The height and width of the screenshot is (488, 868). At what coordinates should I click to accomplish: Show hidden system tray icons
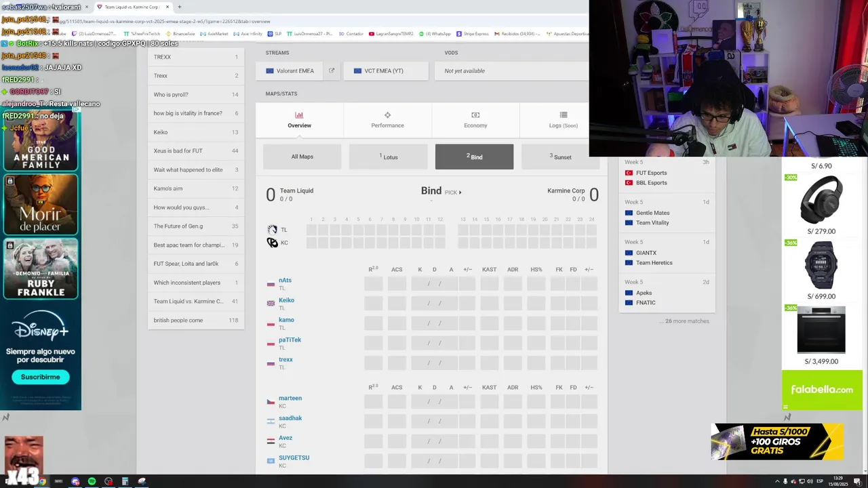777,481
